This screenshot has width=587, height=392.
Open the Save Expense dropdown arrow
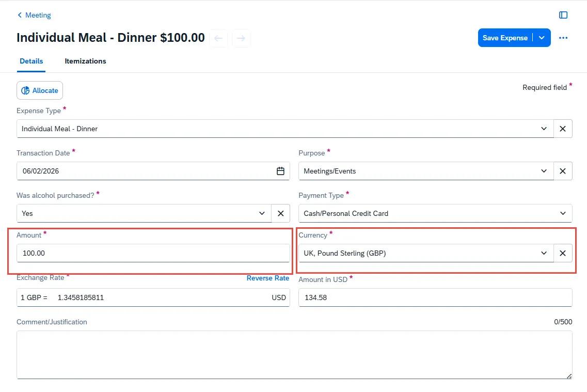coord(542,38)
